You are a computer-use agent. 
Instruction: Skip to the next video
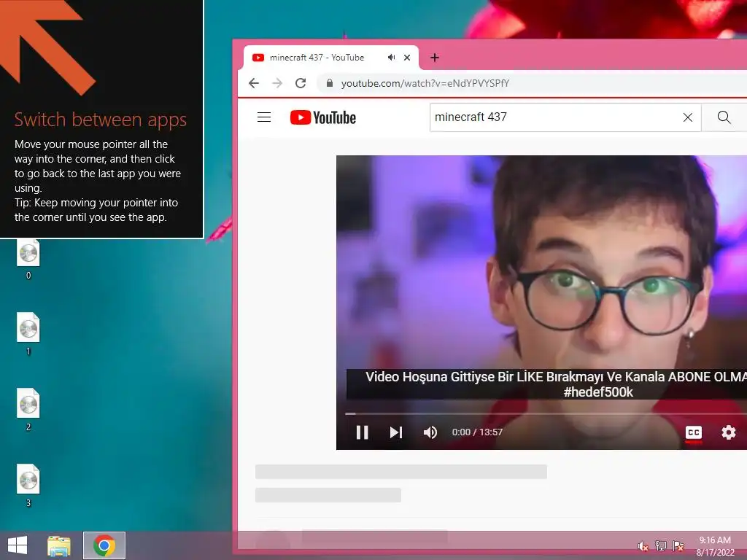396,432
